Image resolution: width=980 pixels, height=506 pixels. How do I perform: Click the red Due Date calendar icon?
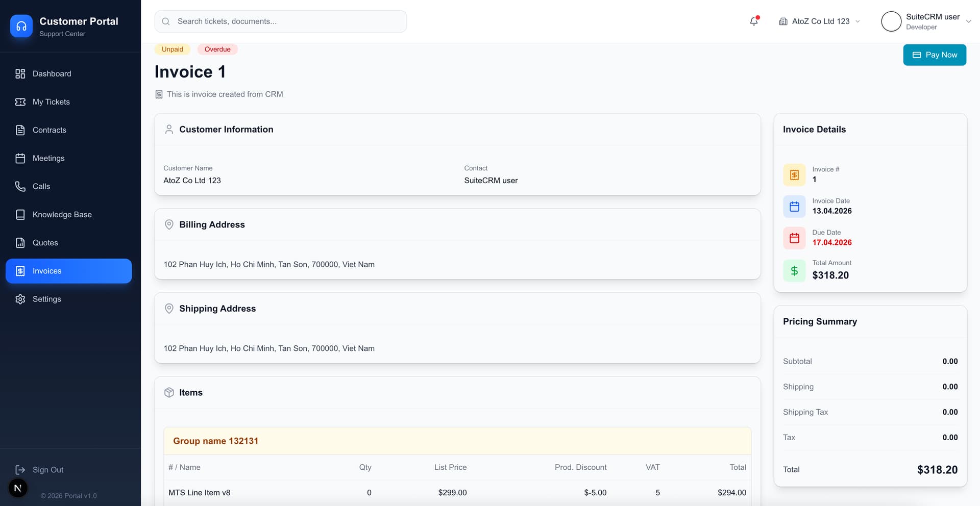[x=794, y=238]
